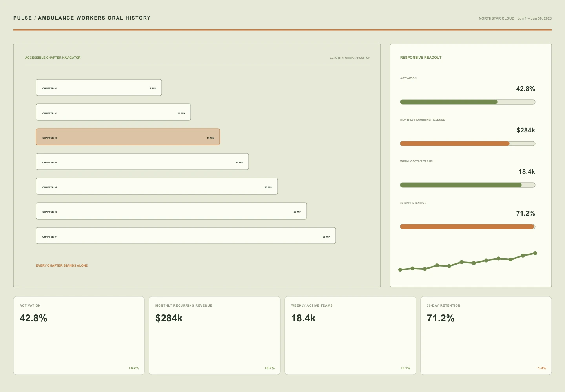Jump to the Chapter 05 bar

157,186
